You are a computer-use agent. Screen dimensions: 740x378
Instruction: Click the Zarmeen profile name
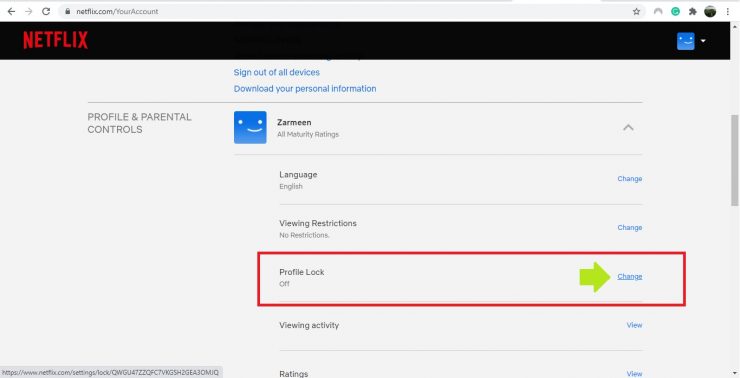pos(294,122)
